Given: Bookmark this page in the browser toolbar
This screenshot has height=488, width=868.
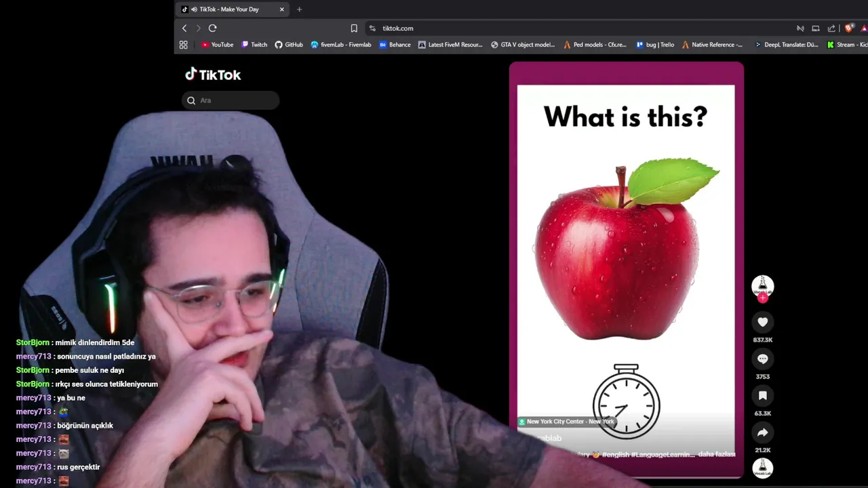Looking at the screenshot, I should 354,28.
